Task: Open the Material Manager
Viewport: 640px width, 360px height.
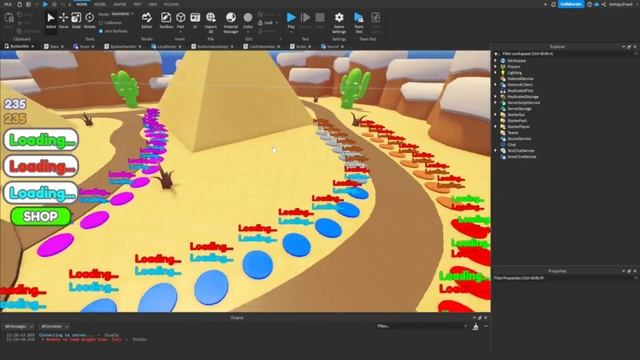Action: (231, 22)
